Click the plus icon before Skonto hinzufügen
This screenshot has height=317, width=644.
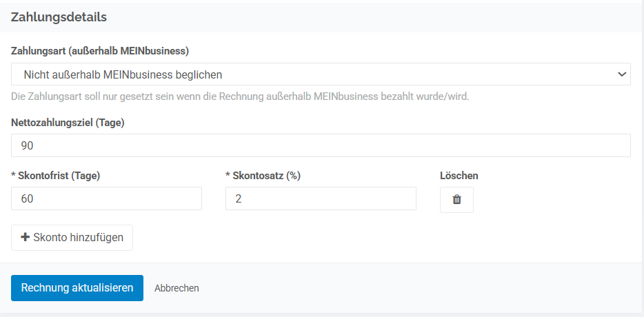(x=26, y=237)
